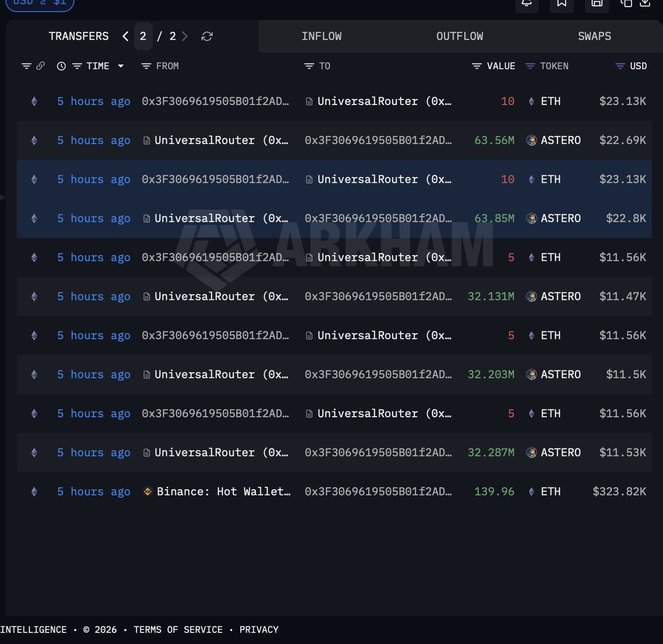663x644 pixels.
Task: Click the VALUE column header label
Action: (501, 66)
